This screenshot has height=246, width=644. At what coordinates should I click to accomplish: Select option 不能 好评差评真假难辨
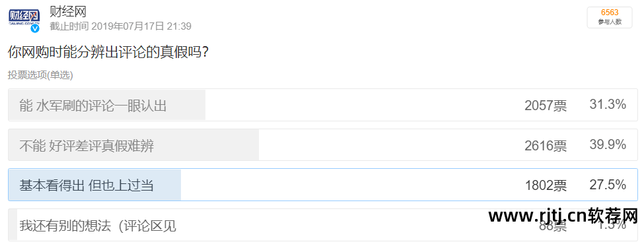pyautogui.click(x=322, y=144)
